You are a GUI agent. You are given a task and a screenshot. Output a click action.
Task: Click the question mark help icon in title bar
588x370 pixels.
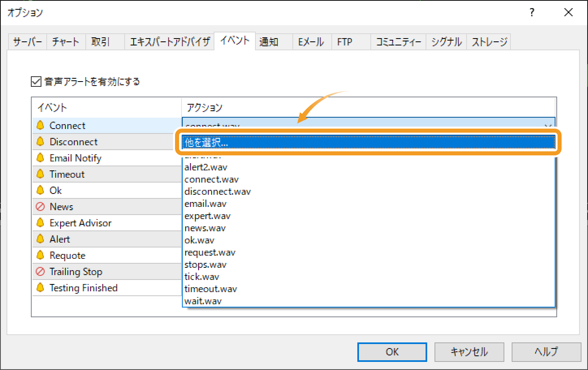coord(532,13)
